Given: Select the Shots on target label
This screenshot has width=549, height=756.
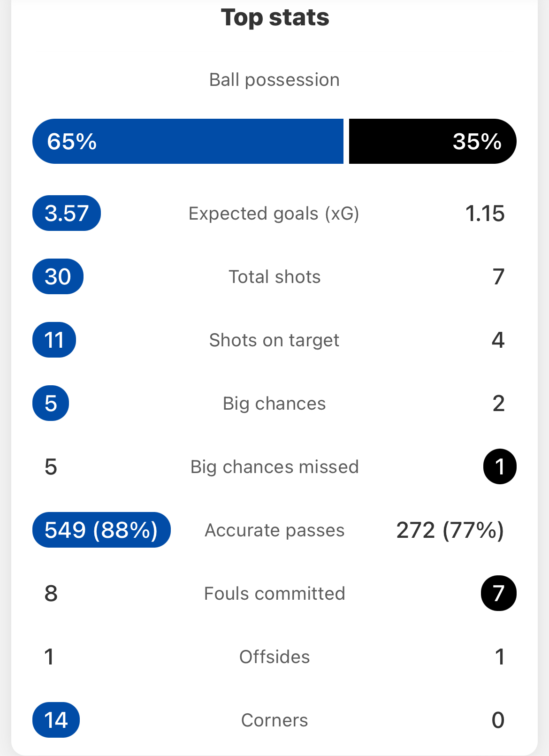Looking at the screenshot, I should 274,340.
